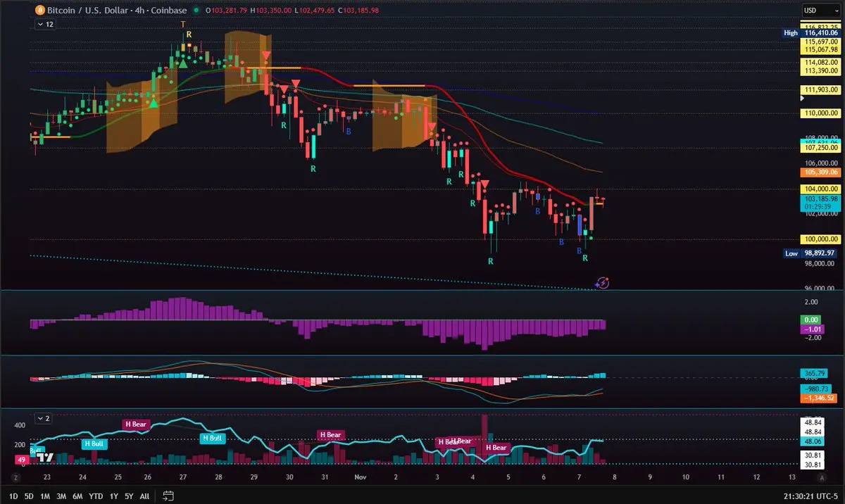This screenshot has height=504, width=845.
Task: Click the H Bear label near 31
Action: 330,434
